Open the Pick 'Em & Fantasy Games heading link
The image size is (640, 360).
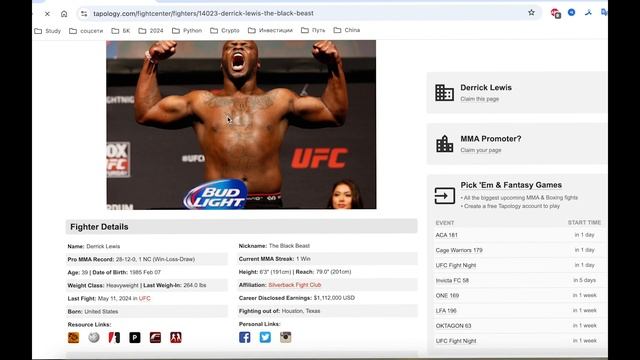coord(511,185)
